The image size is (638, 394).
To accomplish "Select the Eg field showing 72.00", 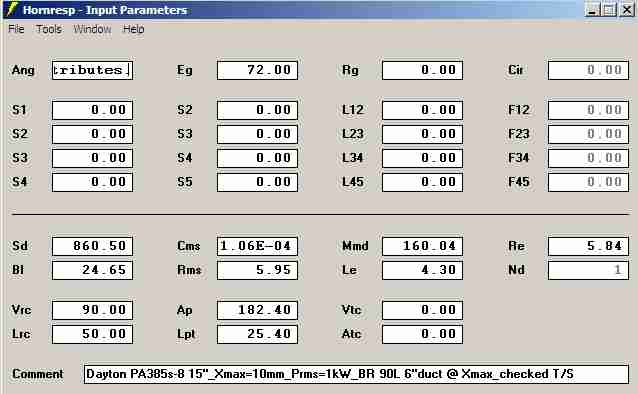I will (x=257, y=70).
